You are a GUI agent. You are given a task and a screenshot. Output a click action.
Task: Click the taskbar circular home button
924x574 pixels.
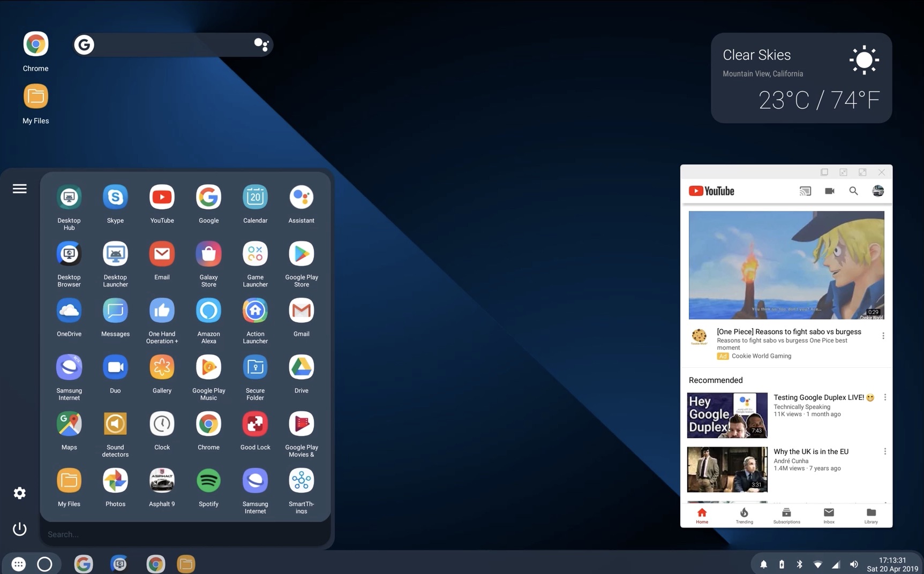pyautogui.click(x=44, y=564)
